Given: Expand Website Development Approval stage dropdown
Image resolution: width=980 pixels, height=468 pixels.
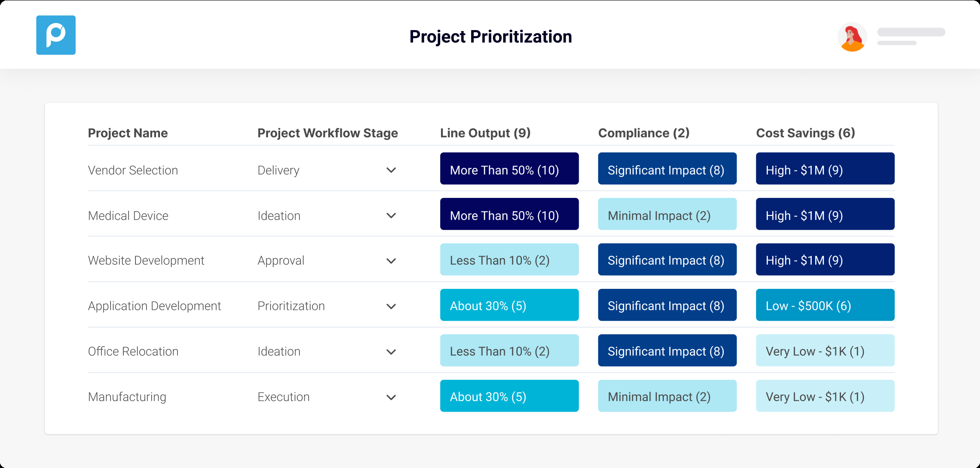Looking at the screenshot, I should click(x=391, y=261).
